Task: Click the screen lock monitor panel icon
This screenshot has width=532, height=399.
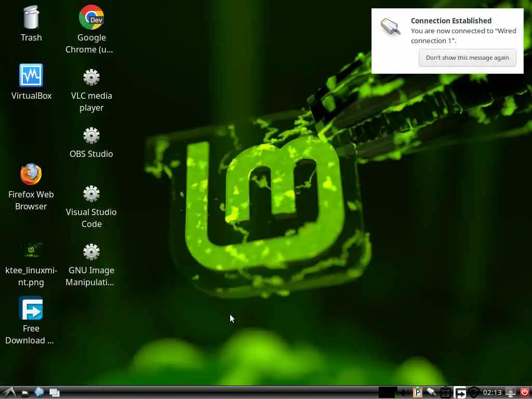Action: pyautogui.click(x=511, y=393)
